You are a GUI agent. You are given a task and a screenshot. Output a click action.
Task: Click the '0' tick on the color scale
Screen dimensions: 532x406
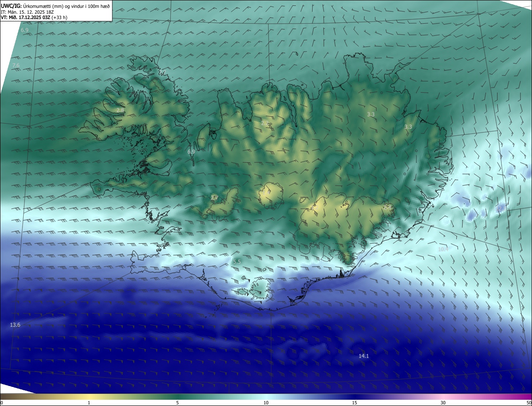coord(2,403)
